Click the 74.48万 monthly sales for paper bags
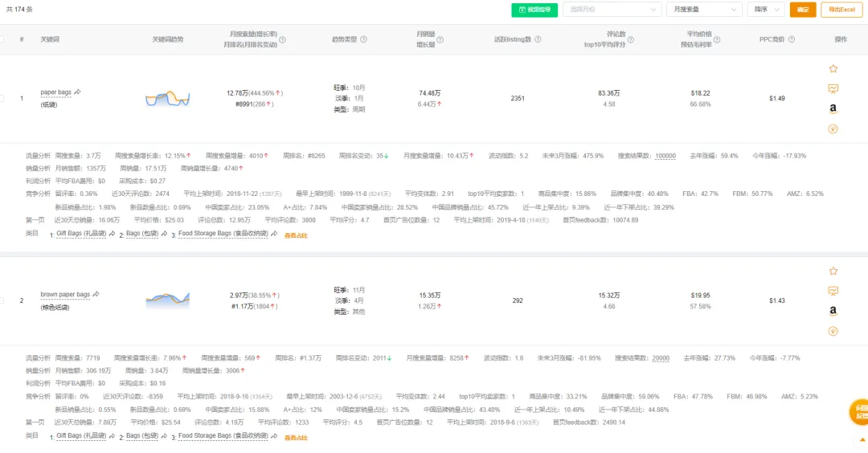868x453 pixels. [429, 93]
